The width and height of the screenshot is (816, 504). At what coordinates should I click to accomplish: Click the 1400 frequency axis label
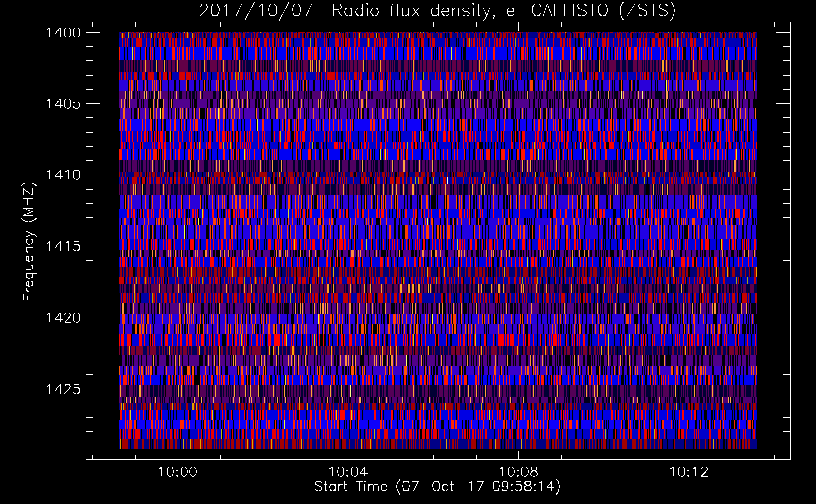pos(63,33)
